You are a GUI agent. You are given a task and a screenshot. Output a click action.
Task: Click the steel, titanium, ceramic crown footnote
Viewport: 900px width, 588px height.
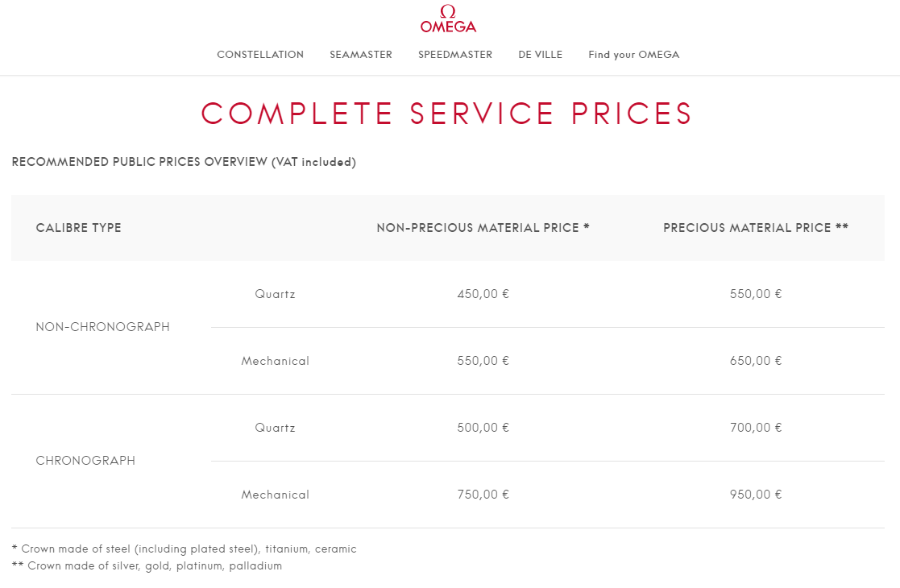185,549
